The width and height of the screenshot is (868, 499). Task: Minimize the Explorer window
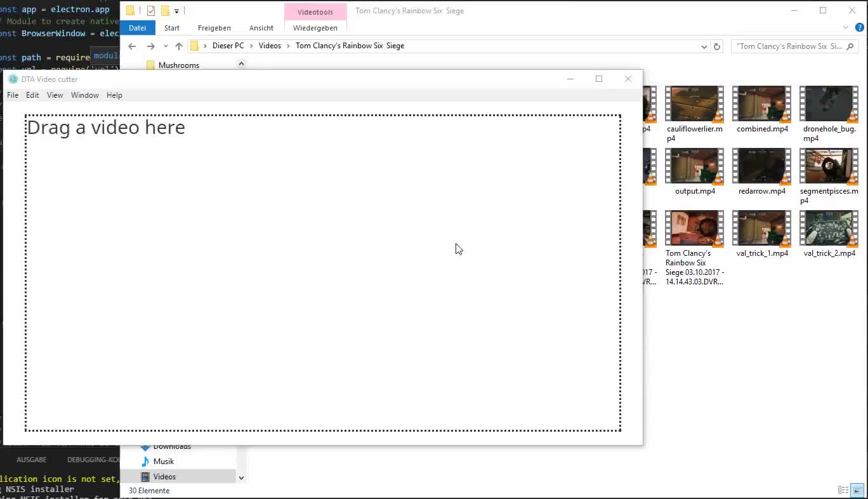coord(794,10)
